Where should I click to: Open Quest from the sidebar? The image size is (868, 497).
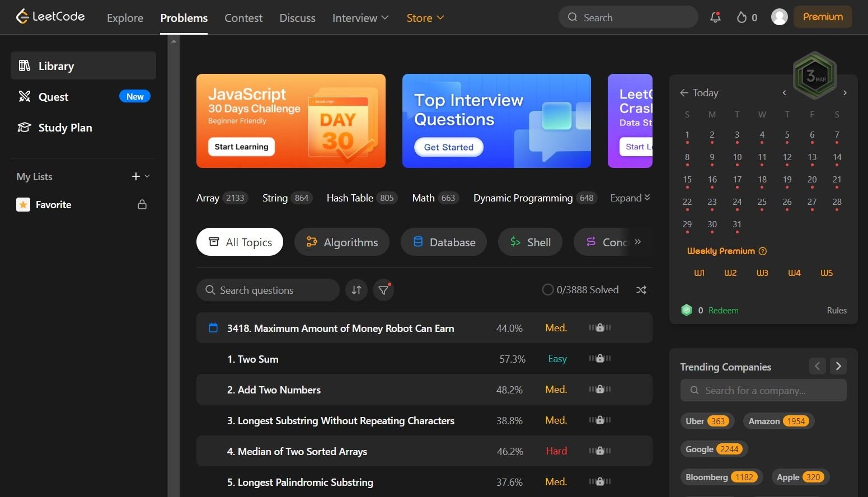[x=83, y=96]
